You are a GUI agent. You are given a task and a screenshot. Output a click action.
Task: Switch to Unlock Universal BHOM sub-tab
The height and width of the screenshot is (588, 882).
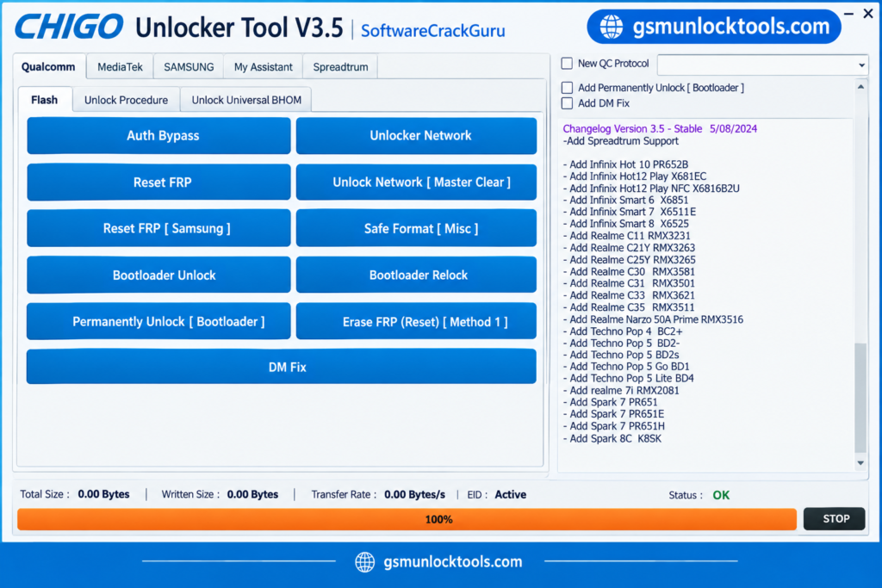coord(246,100)
